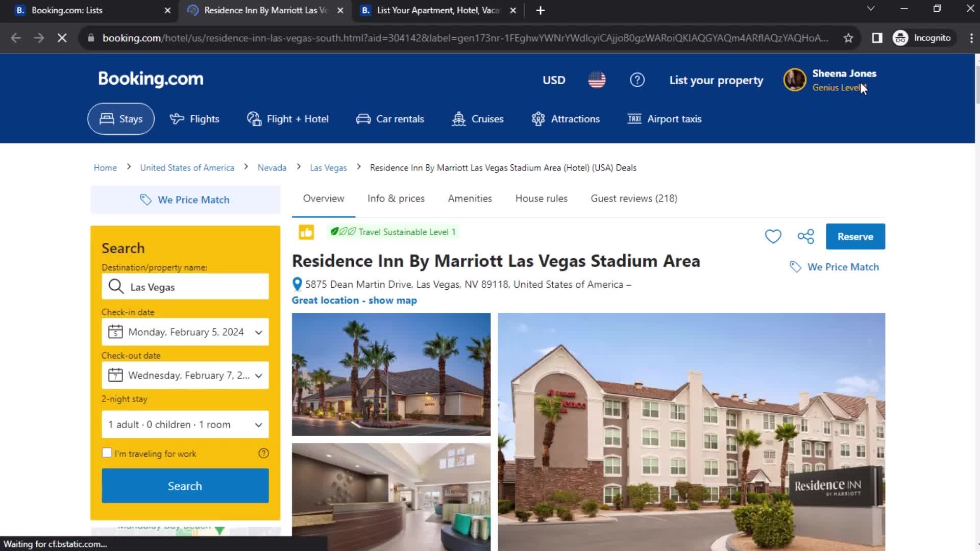The image size is (980, 551).
Task: Open Guest reviews (218) tab
Action: coord(634,198)
